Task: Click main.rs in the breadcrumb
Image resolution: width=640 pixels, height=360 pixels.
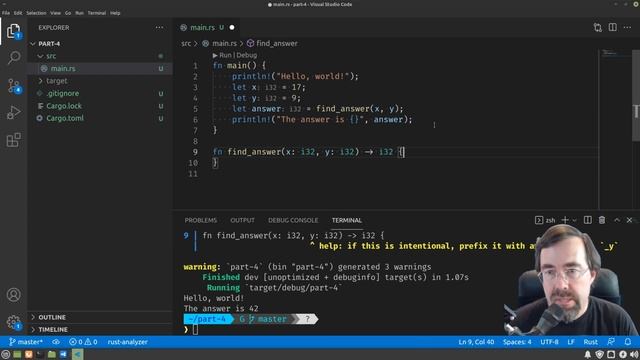Action: pos(224,43)
